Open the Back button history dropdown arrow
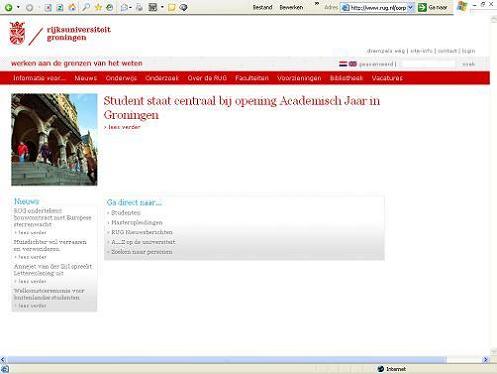Image resolution: width=497 pixels, height=374 pixels. pyautogui.click(x=18, y=7)
